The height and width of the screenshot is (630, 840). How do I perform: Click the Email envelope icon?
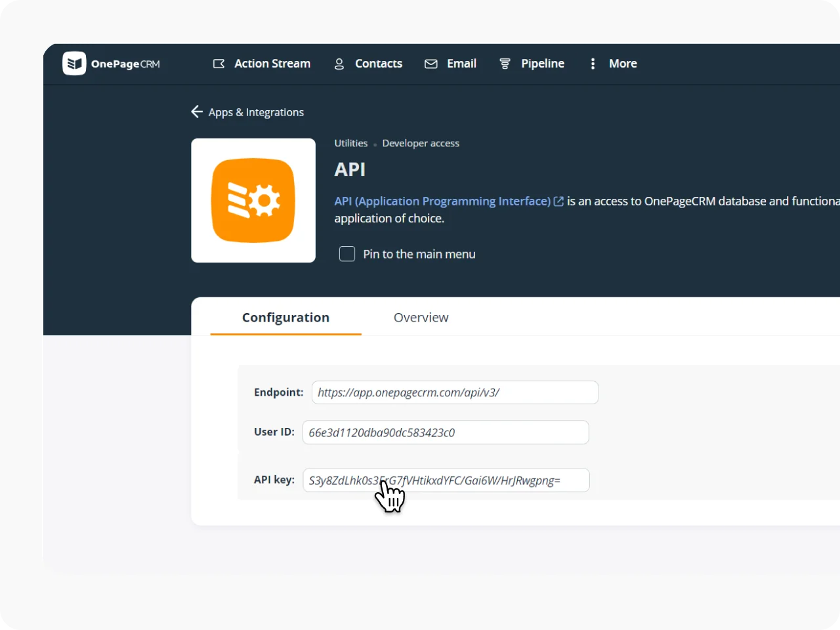tap(431, 64)
